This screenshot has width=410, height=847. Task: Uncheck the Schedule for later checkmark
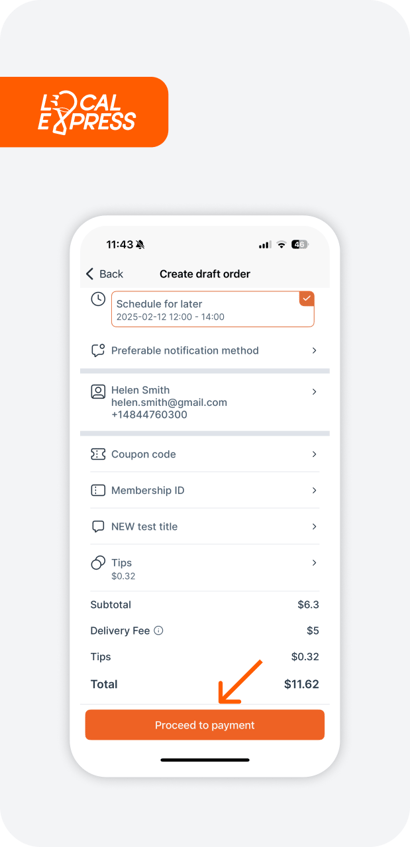[306, 299]
